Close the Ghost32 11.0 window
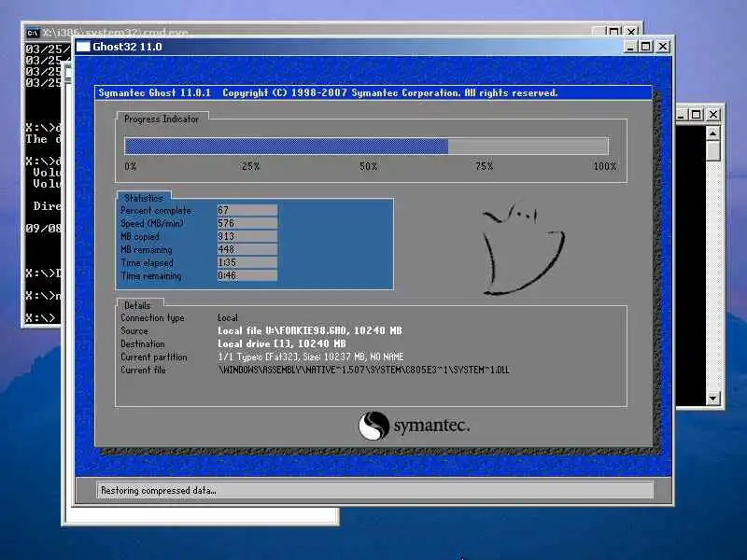 pyautogui.click(x=663, y=47)
